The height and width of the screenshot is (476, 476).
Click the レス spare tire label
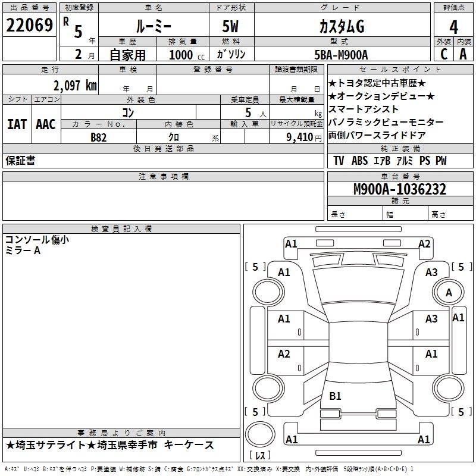point(259,455)
